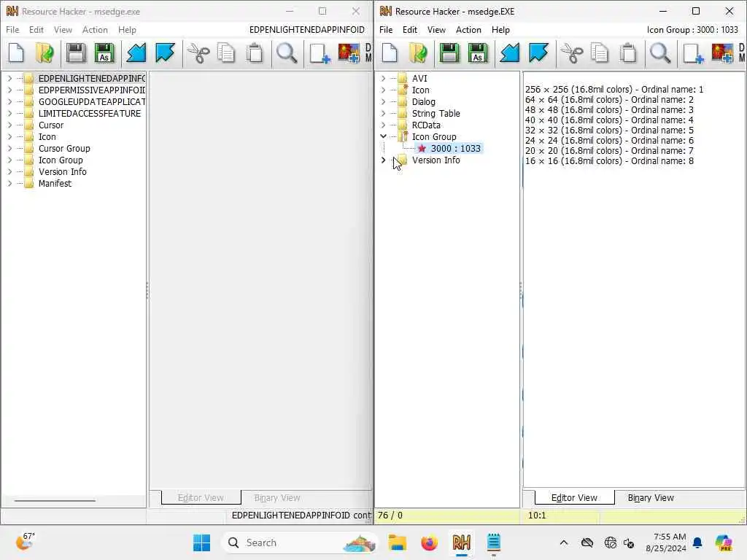Click Find magnifier icon in left window
Image resolution: width=747 pixels, height=560 pixels.
[287, 52]
